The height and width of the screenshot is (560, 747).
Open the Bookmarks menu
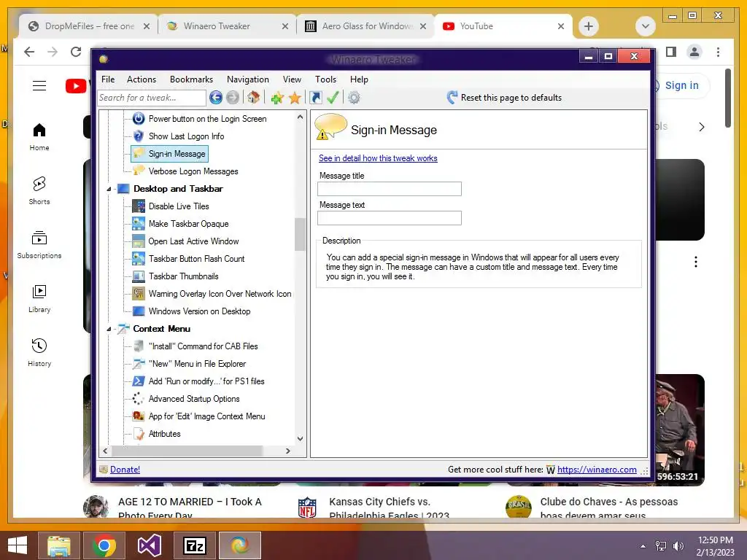pos(192,79)
